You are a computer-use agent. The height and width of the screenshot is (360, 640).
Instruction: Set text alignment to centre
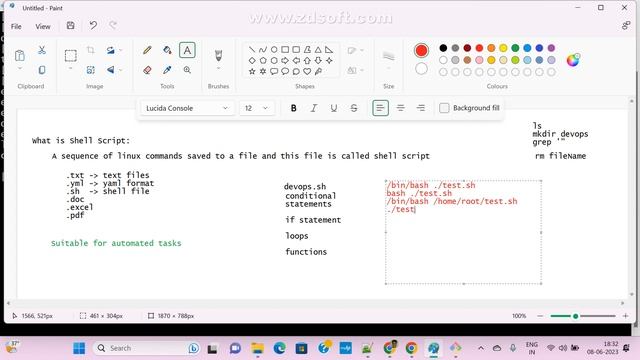coord(400,108)
